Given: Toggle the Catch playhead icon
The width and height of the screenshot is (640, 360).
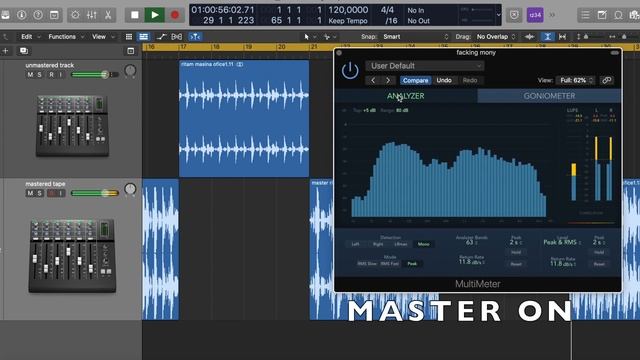Looking at the screenshot, I should point(195,37).
